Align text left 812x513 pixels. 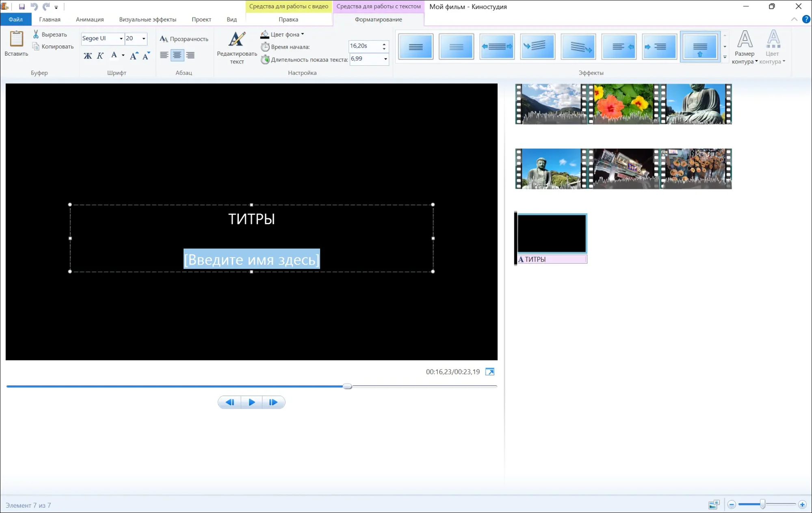click(164, 55)
